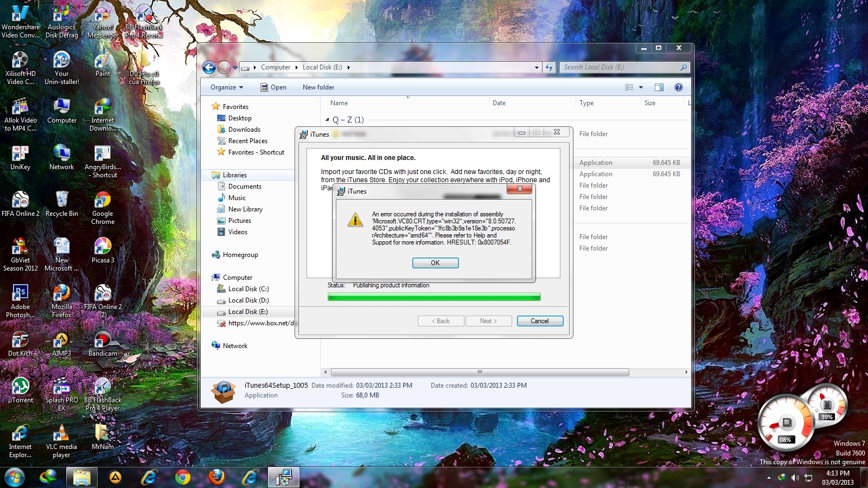
Task: Select Desktop in Favorites
Action: 240,118
